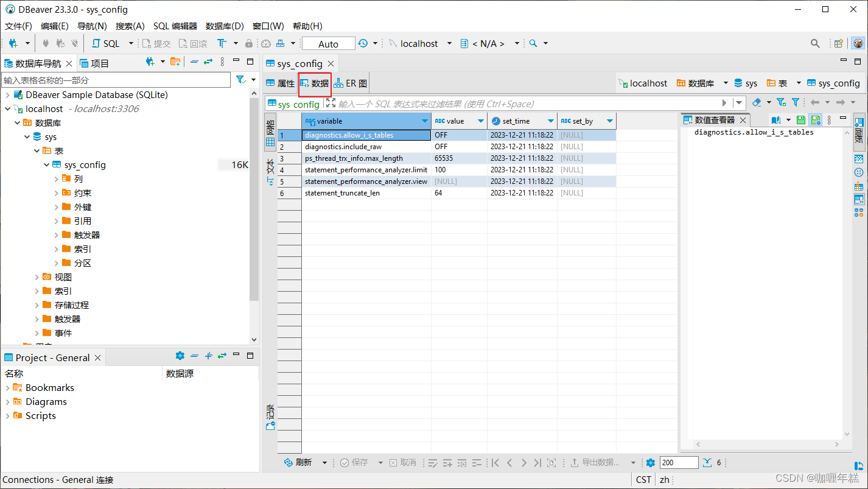868x489 pixels.
Task: Open the SQL 编辑器 menu
Action: [x=175, y=26]
